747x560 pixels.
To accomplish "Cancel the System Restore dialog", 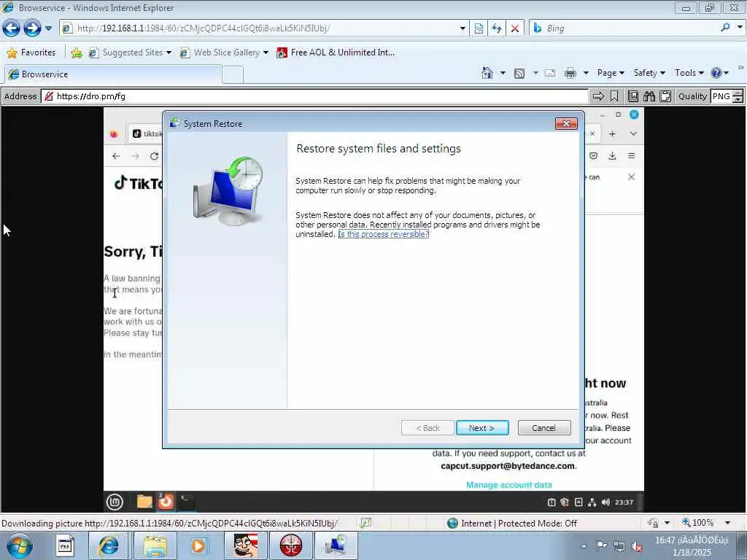I will point(543,427).
